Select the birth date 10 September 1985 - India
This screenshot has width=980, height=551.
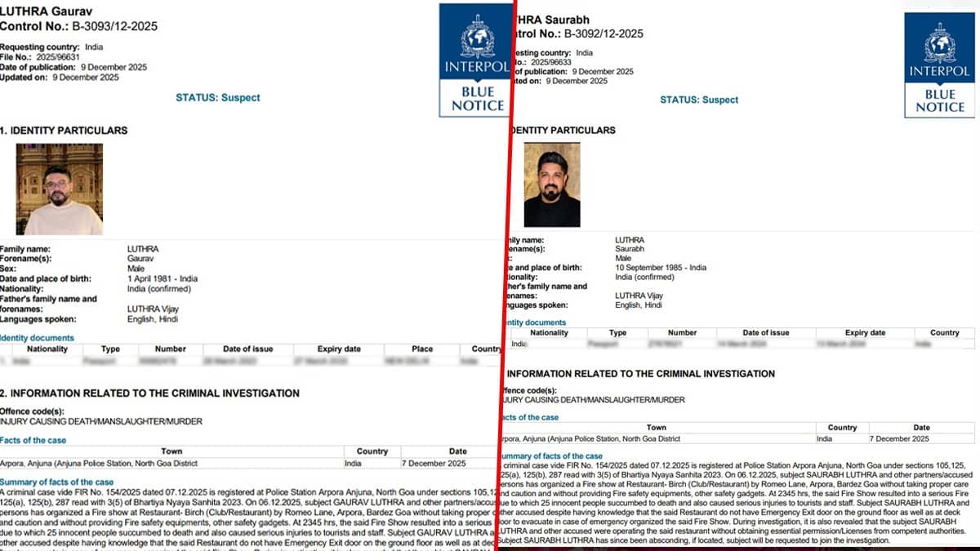point(660,268)
